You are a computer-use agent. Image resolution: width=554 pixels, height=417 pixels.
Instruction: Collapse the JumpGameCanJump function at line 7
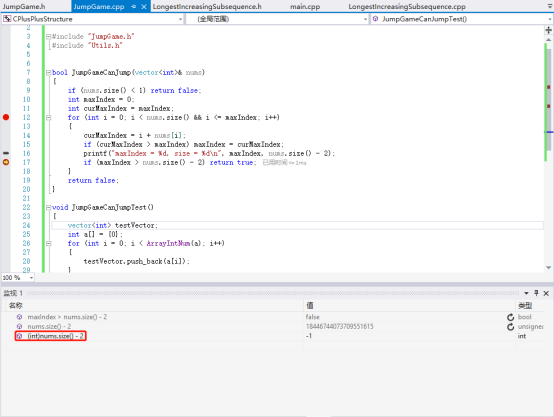48,73
